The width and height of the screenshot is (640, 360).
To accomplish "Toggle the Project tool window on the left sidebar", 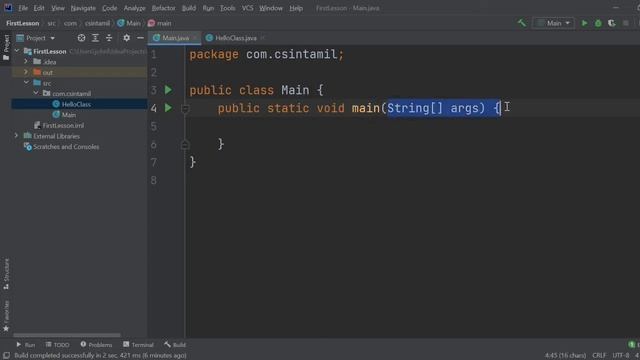I will pyautogui.click(x=6, y=48).
